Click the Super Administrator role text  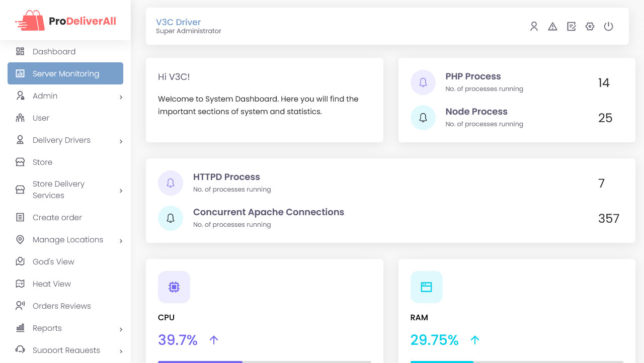click(189, 31)
